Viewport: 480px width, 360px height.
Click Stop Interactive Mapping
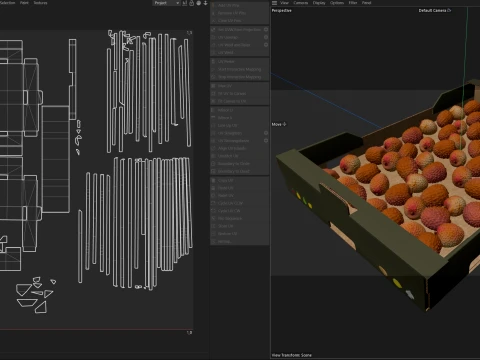click(240, 77)
